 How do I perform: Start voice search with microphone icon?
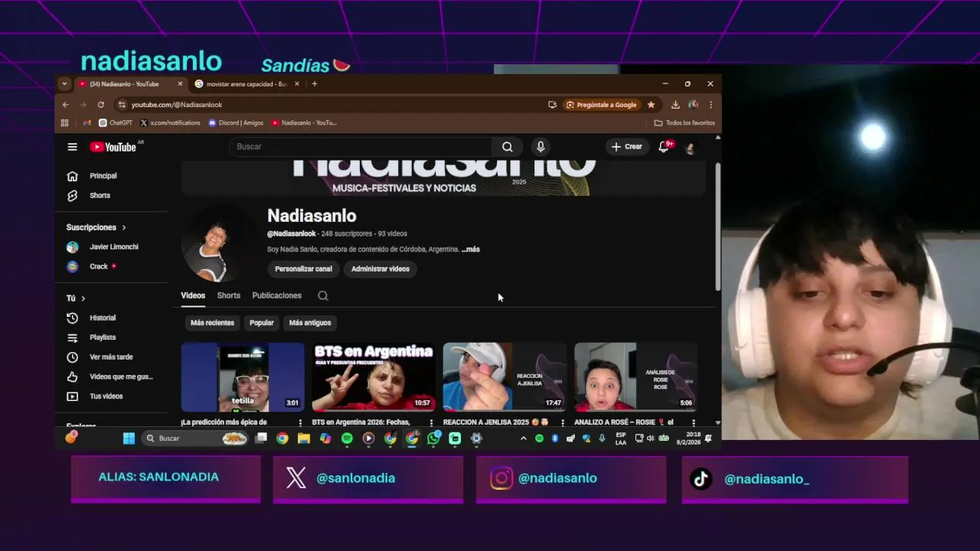(x=541, y=147)
